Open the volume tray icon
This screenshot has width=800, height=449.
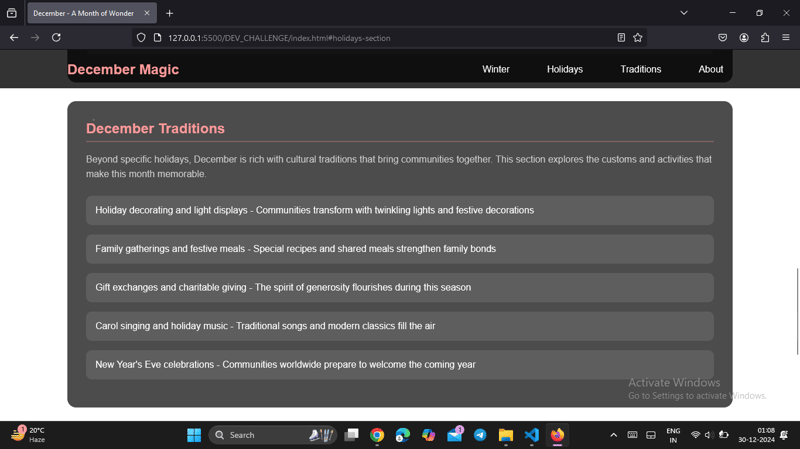pyautogui.click(x=709, y=435)
